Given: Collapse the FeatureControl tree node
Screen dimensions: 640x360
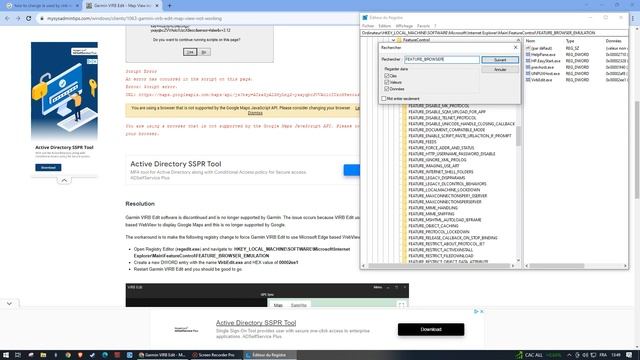Looking at the screenshot, I should (393, 40).
